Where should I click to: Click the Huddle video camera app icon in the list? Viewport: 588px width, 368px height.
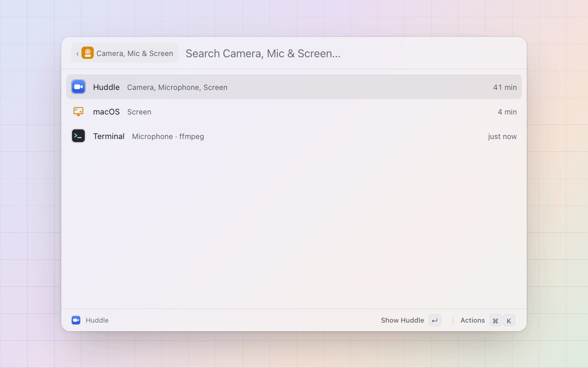(78, 87)
